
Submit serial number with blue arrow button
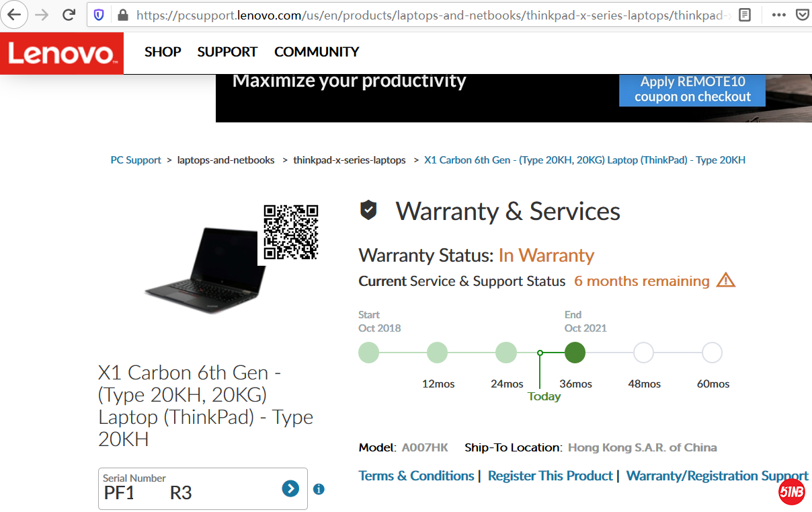coord(290,488)
